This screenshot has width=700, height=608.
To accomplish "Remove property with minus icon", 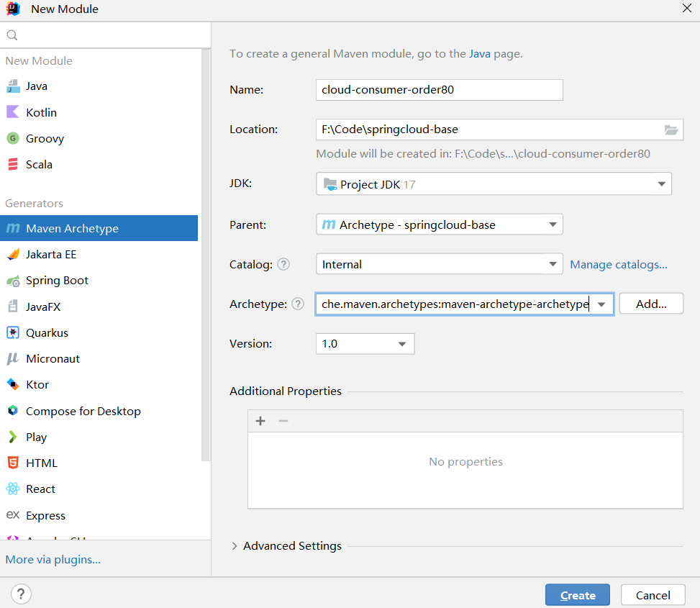I will 283,421.
